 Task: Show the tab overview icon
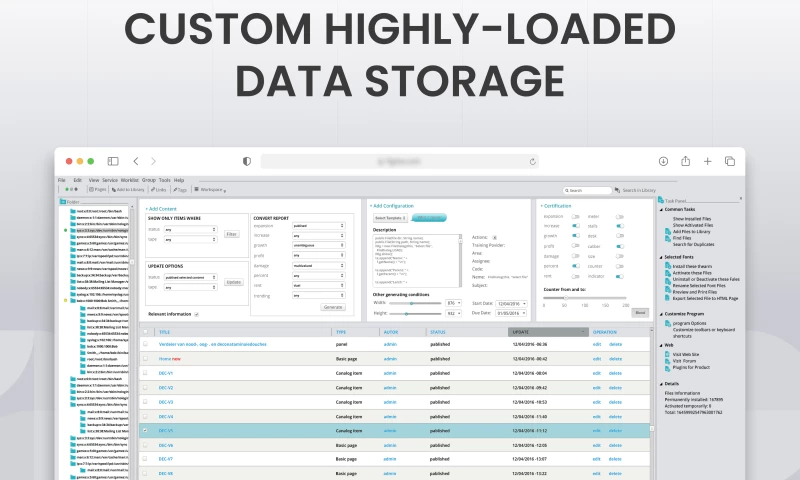pyautogui.click(x=730, y=161)
